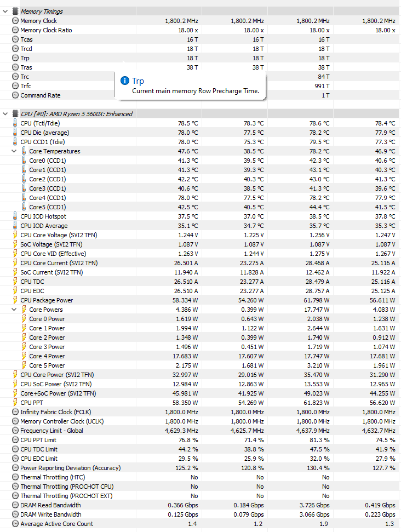Click the thermometer icon beside CPU CCD1 (Tdie)
The image size is (401, 532).
[15, 141]
